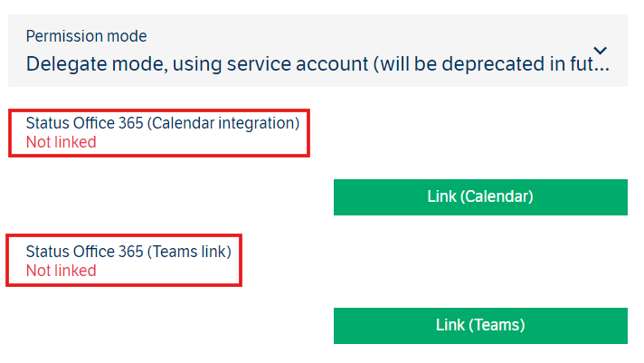Click Not linked under Calendar integration status
The image size is (644, 363).
pos(61,141)
